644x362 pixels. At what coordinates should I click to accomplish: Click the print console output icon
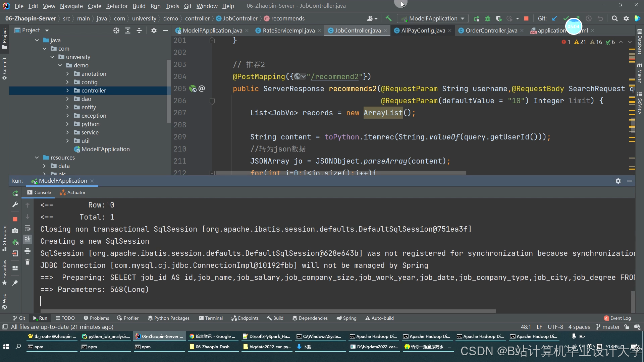(28, 251)
